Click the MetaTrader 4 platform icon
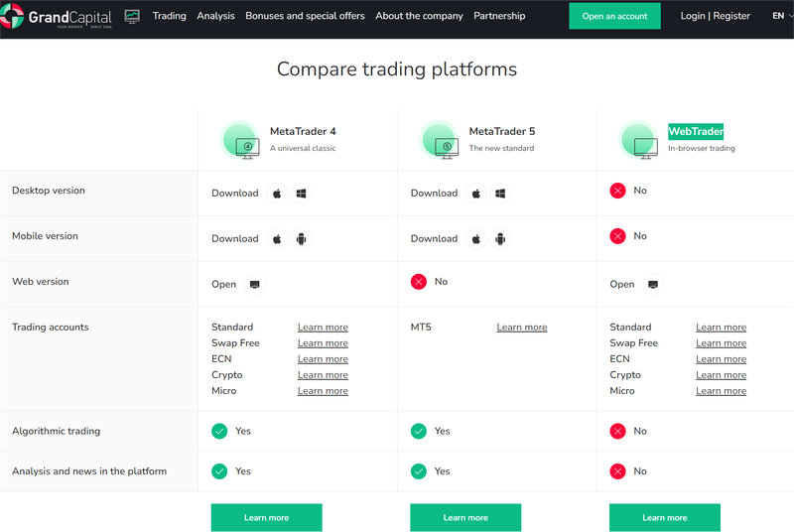The image size is (794, 532). click(240, 140)
